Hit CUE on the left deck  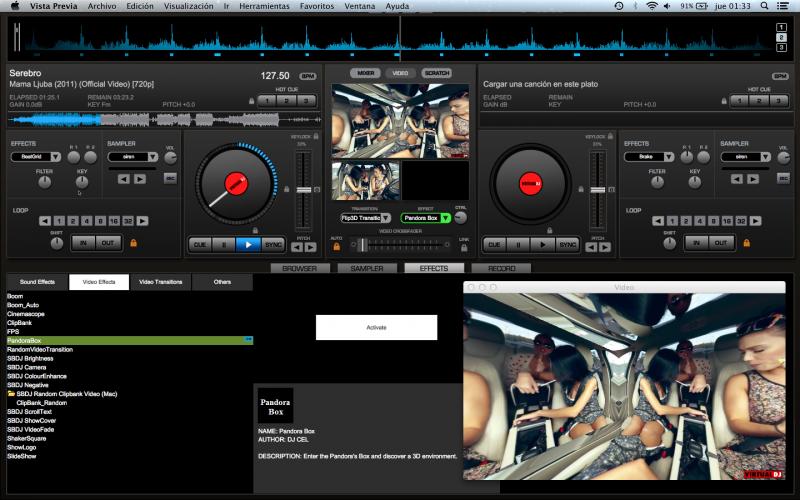tap(200, 245)
